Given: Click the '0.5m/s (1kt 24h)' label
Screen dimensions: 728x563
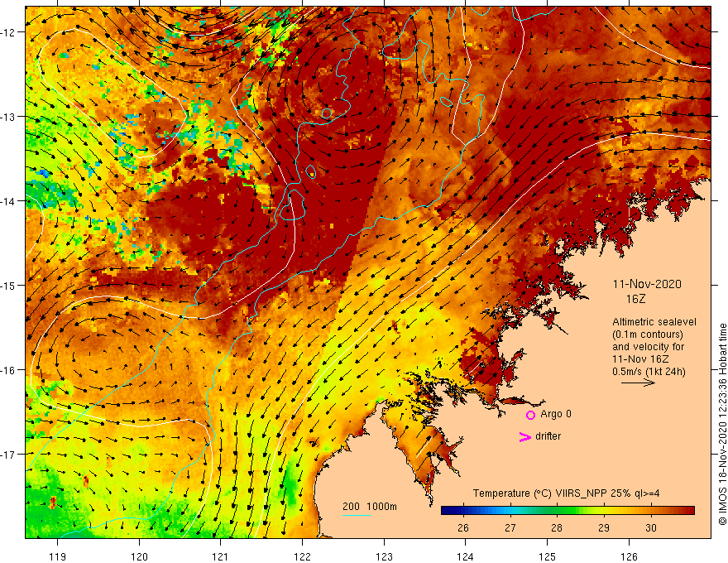Looking at the screenshot, I should point(649,372).
